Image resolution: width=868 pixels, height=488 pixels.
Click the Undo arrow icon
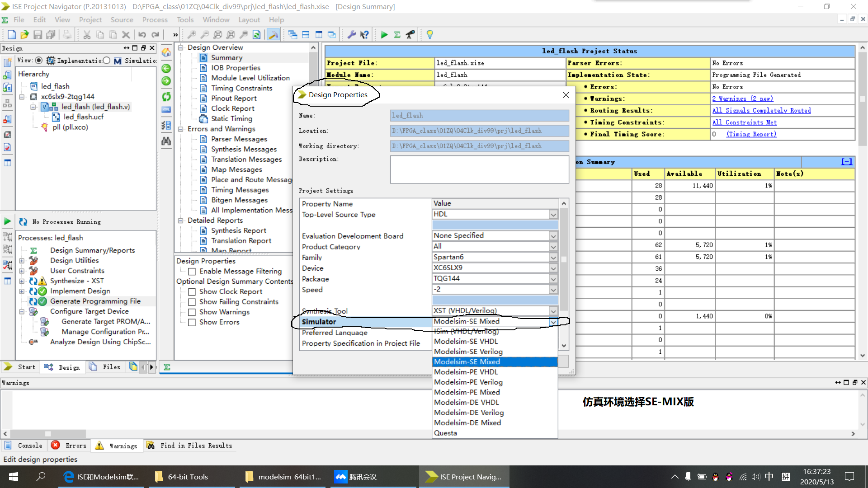click(142, 35)
